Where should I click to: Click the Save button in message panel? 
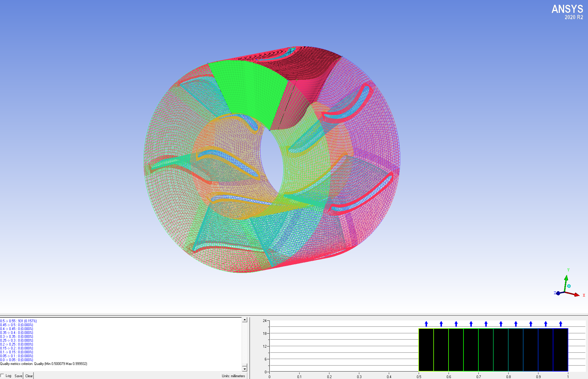(18, 376)
